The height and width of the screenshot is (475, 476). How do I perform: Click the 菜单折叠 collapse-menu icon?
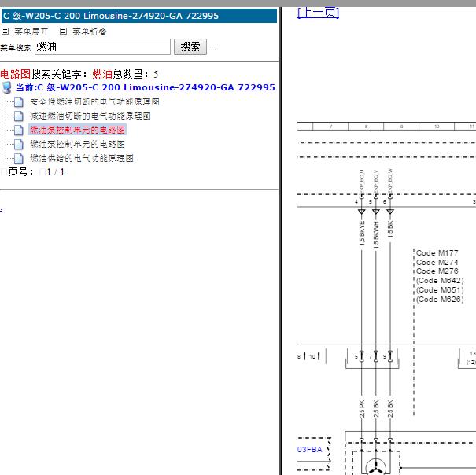63,31
